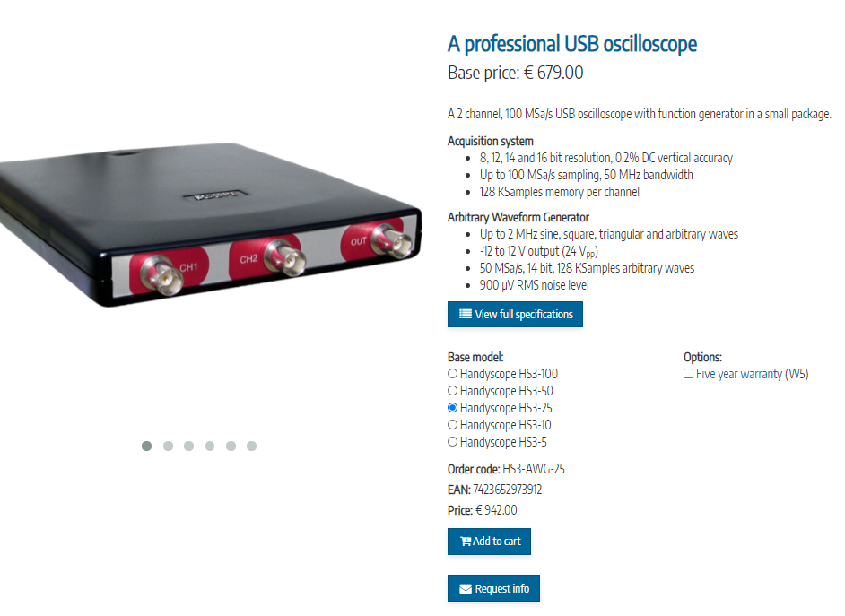Click the View full specifications button
The height and width of the screenshot is (616, 845).
tap(515, 314)
